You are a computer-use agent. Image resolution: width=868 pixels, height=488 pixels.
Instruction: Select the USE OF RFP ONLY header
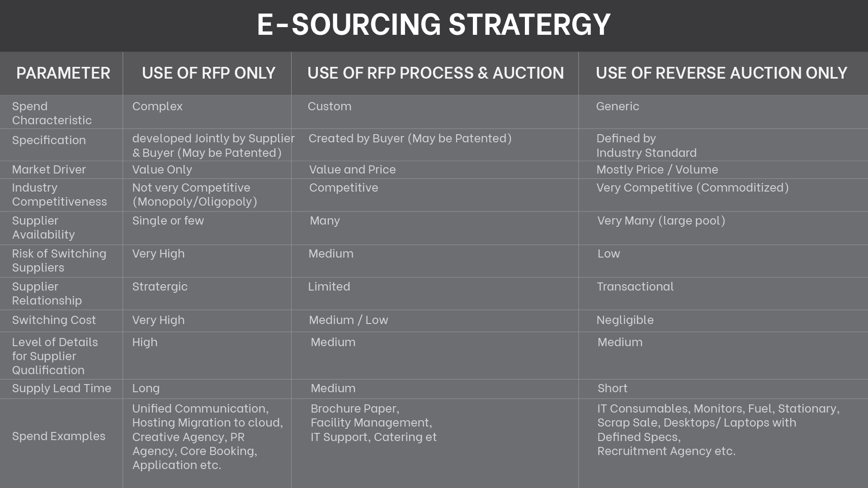pos(209,73)
